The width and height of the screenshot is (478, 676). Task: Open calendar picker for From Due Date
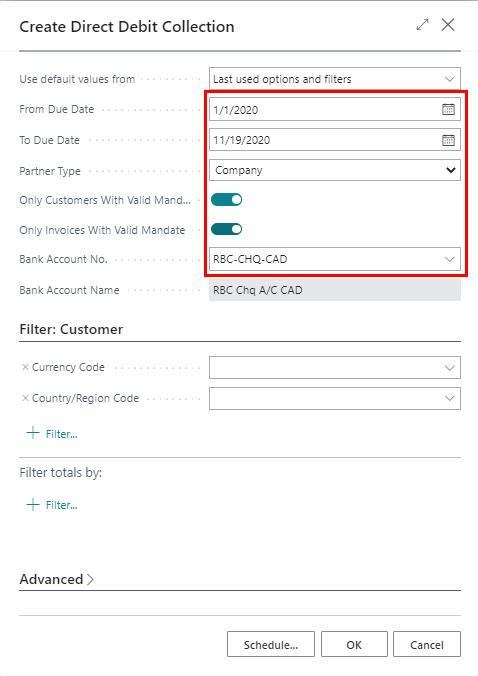448,110
